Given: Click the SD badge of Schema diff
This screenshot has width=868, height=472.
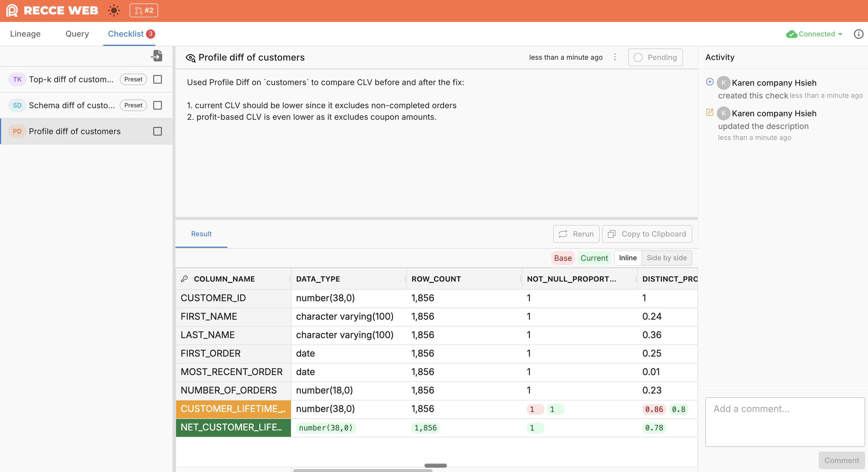Looking at the screenshot, I should [x=17, y=106].
